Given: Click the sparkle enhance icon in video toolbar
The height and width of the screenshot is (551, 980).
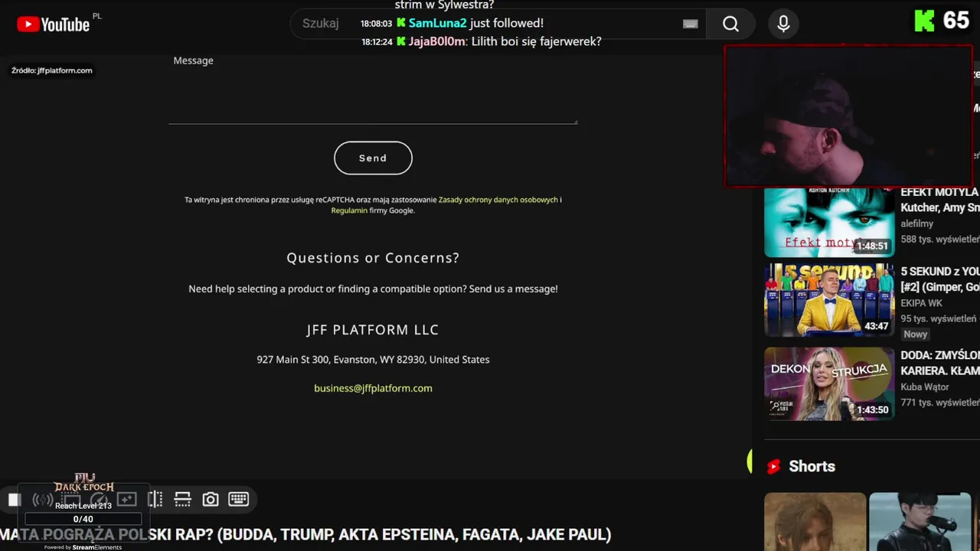Looking at the screenshot, I should [127, 500].
